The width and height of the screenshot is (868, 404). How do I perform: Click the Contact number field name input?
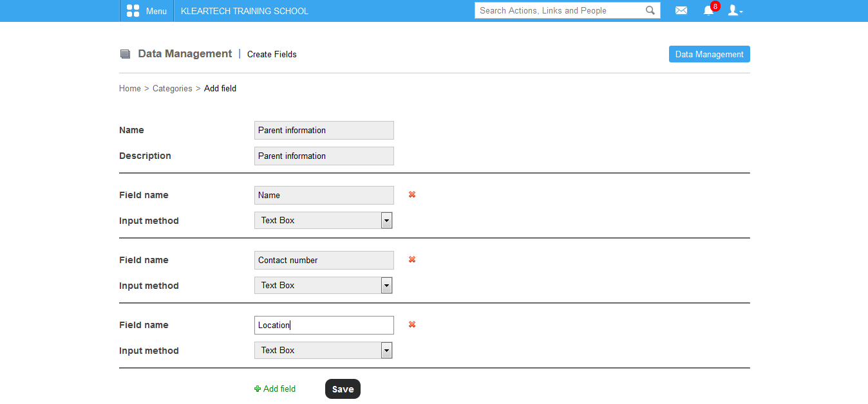[324, 260]
